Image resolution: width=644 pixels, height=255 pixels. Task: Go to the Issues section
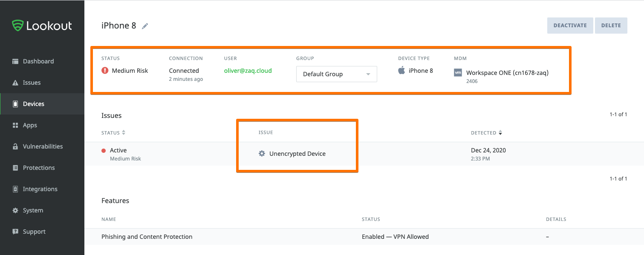(42, 83)
